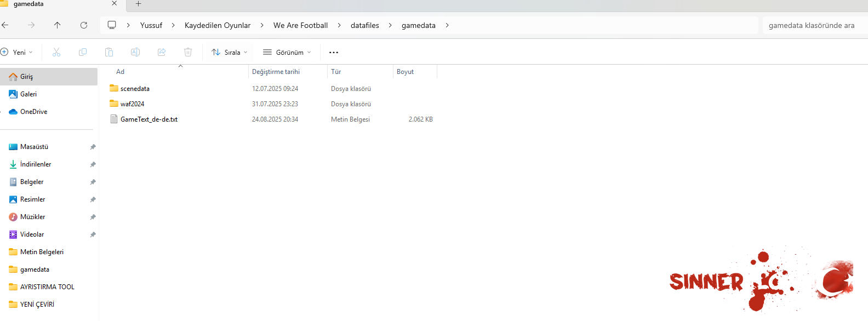Open the Görünüm view dropdown
The height and width of the screenshot is (321, 868).
287,52
